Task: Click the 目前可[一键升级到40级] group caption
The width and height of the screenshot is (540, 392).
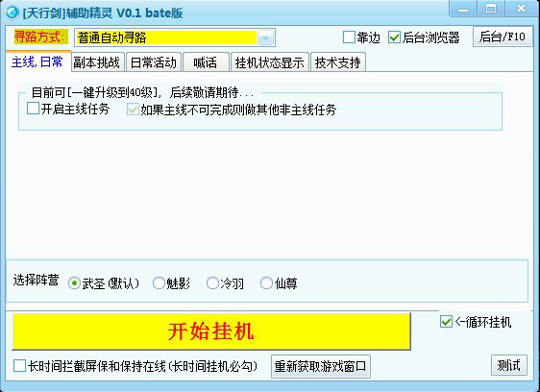Action: coord(143,92)
